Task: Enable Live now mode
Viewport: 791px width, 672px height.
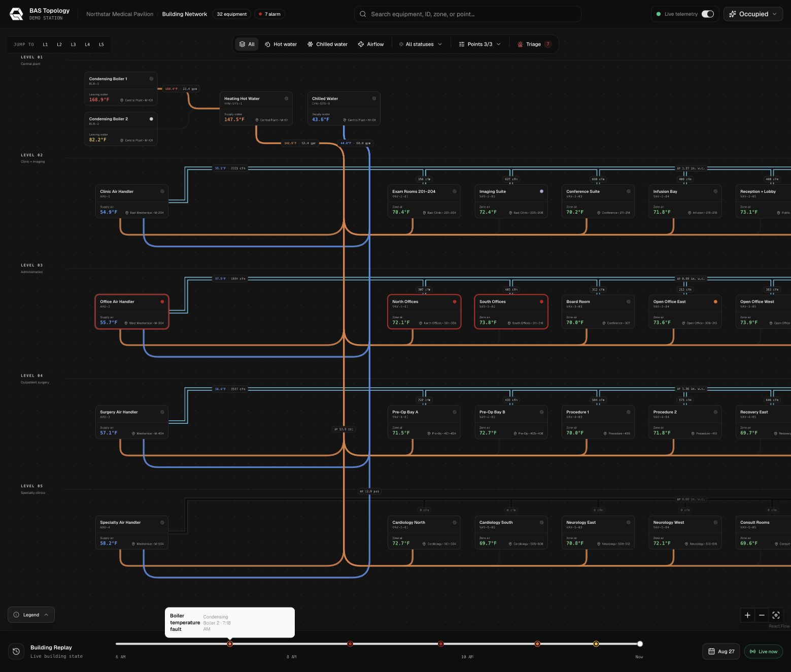Action: [764, 651]
